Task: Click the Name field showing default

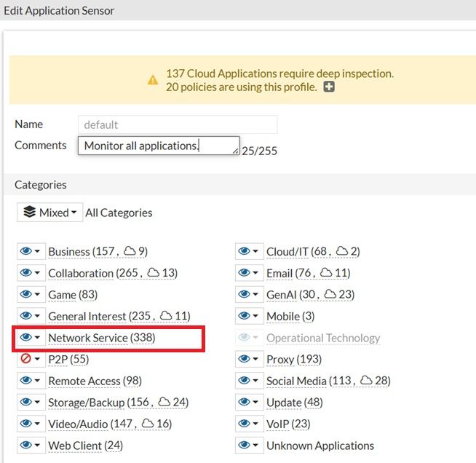Action: tap(177, 124)
